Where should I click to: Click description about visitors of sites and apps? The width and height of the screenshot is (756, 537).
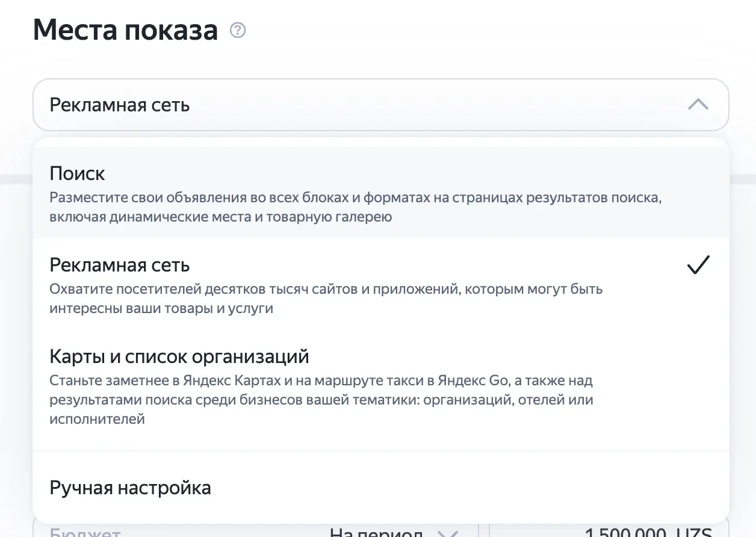pos(326,299)
